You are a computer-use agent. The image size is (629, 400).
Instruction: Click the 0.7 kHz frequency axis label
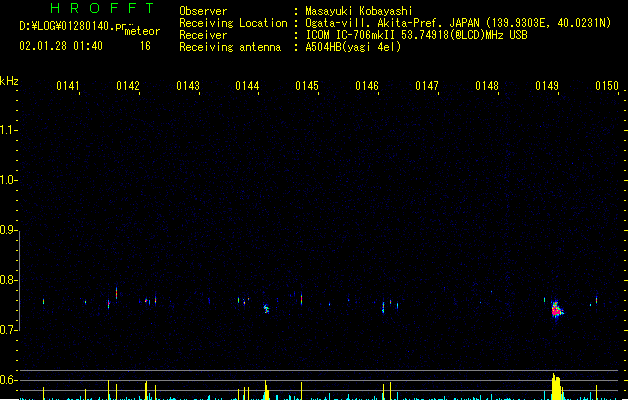click(x=7, y=330)
